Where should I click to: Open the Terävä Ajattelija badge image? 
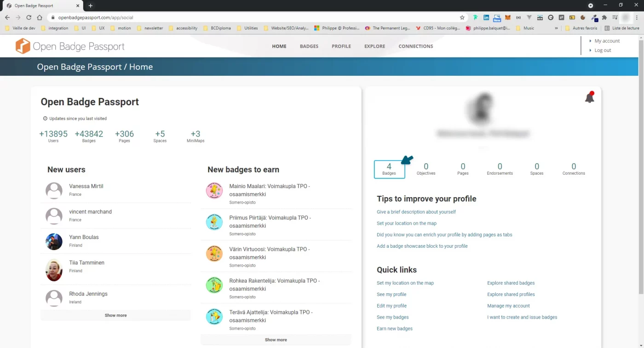point(214,316)
